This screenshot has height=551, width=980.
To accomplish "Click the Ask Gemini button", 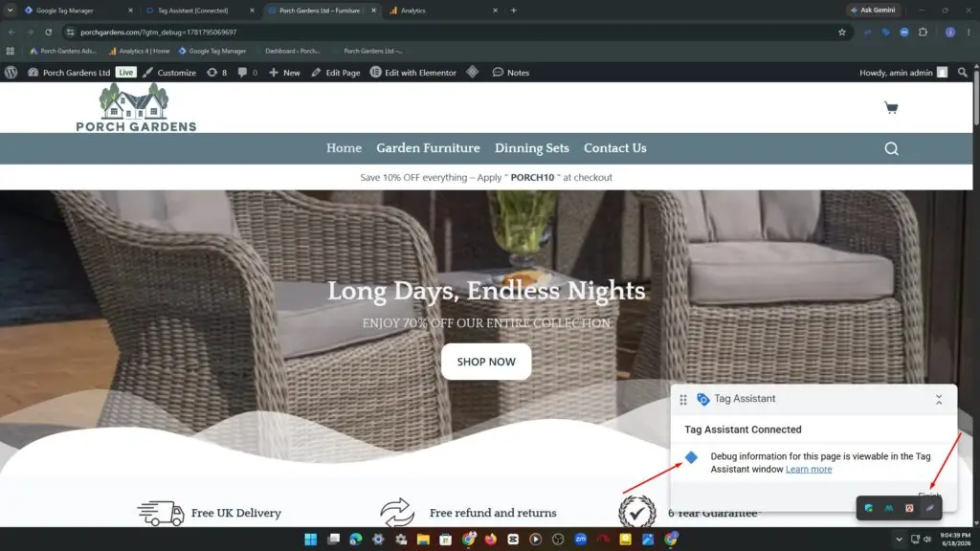I will (x=873, y=10).
